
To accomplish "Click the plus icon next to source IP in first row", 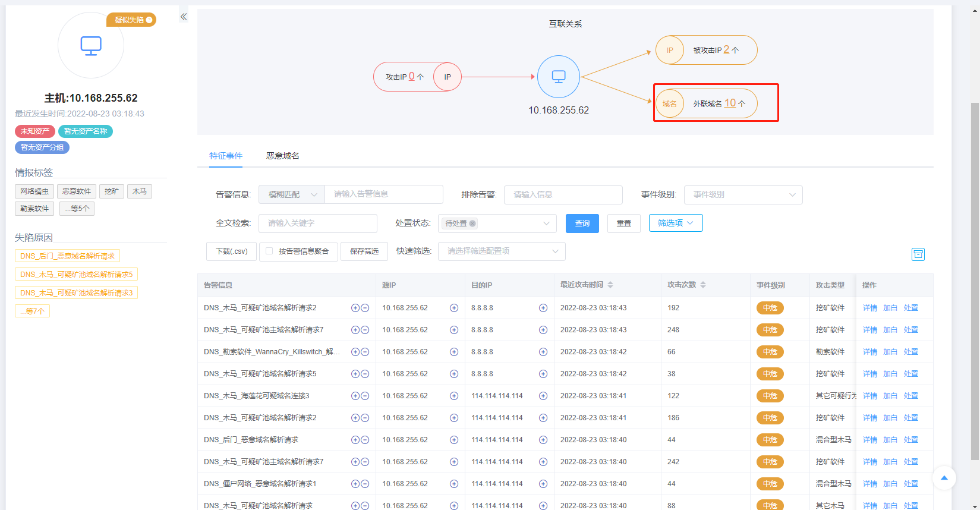I will pos(454,308).
